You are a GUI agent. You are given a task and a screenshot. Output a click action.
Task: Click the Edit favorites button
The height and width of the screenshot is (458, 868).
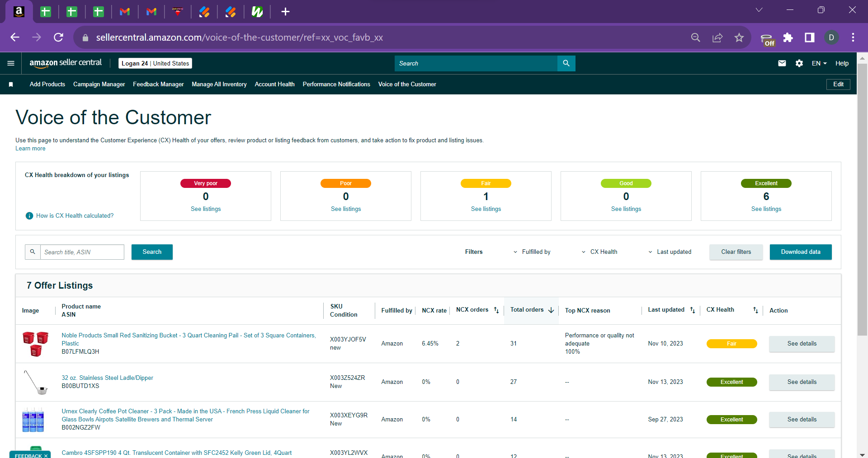click(838, 84)
